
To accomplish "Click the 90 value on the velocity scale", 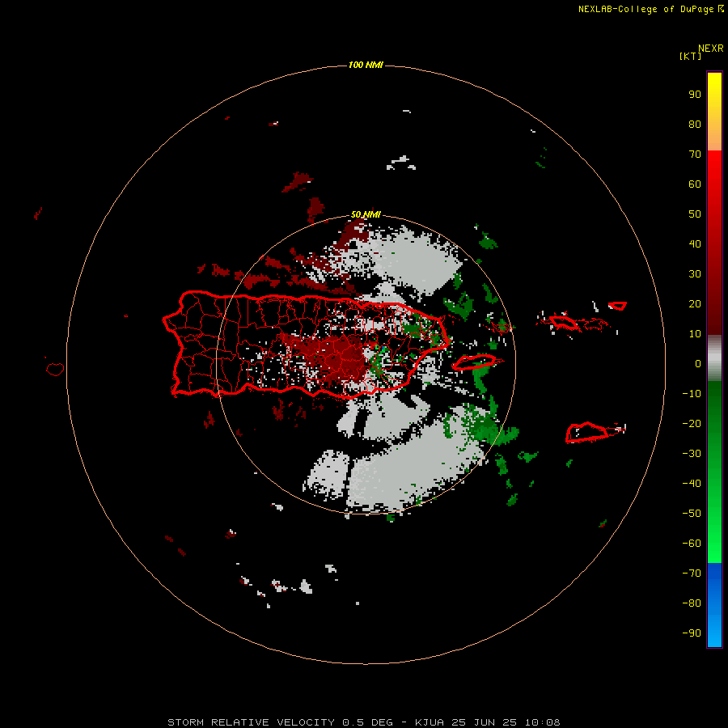I will click(695, 95).
